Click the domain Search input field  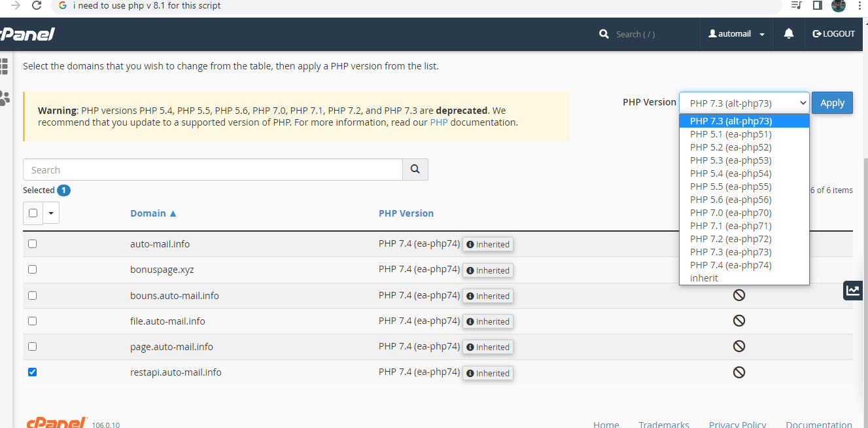click(x=213, y=170)
